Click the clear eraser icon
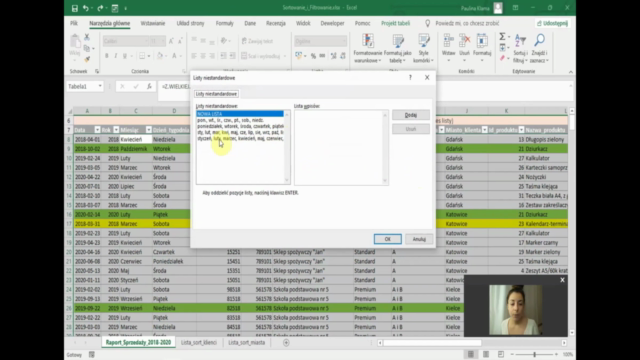This screenshot has height=360, width=640. (502, 58)
